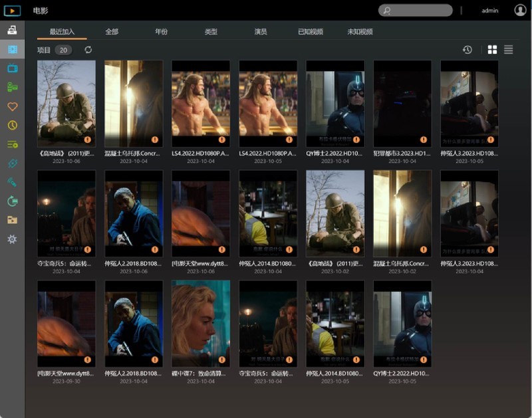The height and width of the screenshot is (418, 532).
Task: Open the playback history clock icon
Action: coord(467,50)
